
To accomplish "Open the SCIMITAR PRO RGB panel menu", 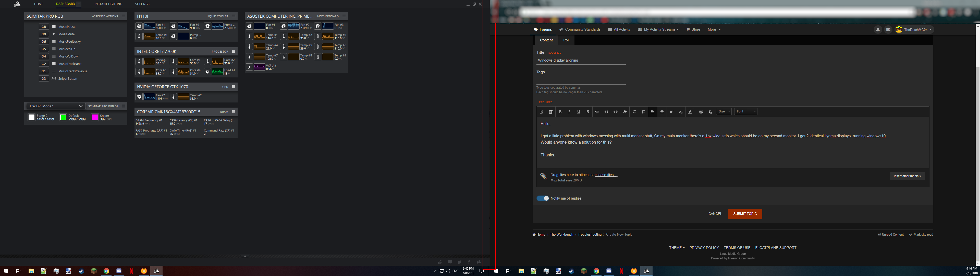I will [123, 16].
